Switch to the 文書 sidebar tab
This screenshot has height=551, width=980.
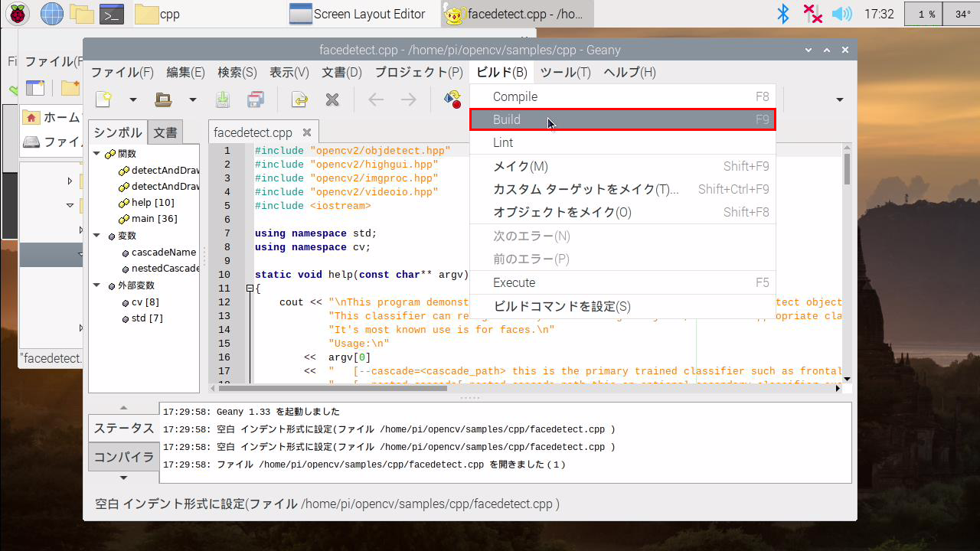tap(165, 132)
